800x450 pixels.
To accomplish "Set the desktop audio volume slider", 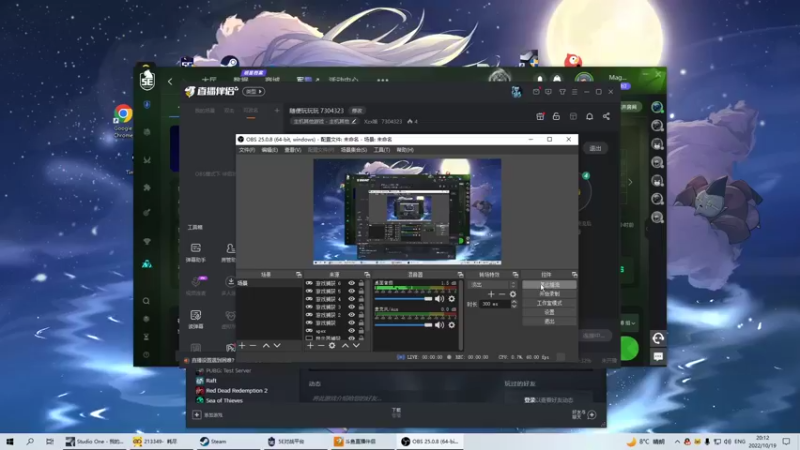I will pyautogui.click(x=403, y=298).
